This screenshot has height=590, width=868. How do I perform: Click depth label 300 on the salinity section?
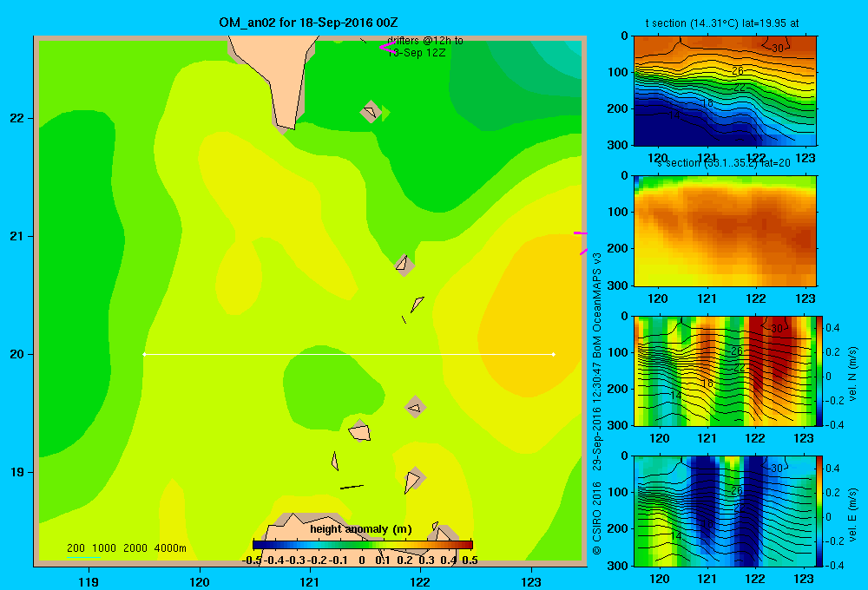[617, 285]
